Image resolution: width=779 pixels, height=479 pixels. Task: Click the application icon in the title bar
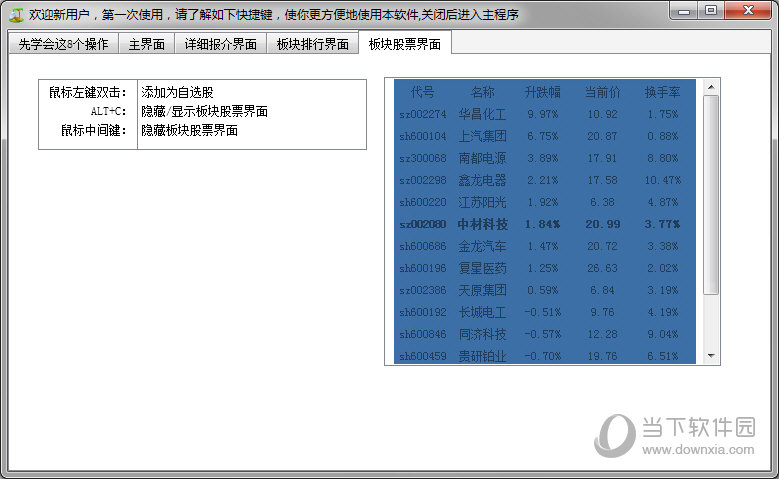(x=16, y=14)
